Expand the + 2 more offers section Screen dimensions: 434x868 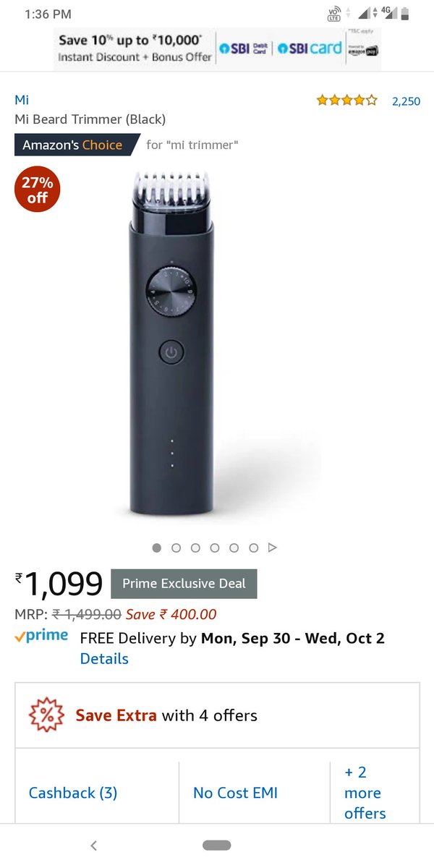pyautogui.click(x=365, y=792)
